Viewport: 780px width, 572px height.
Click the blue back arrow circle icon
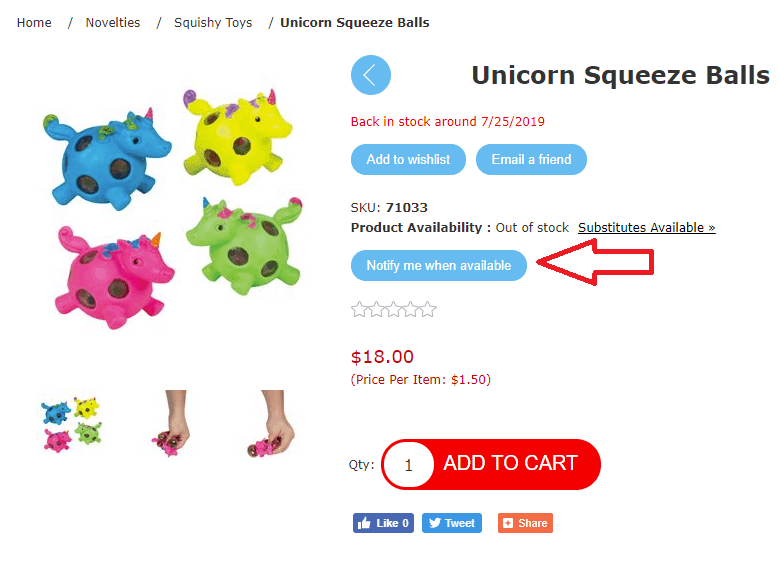370,75
